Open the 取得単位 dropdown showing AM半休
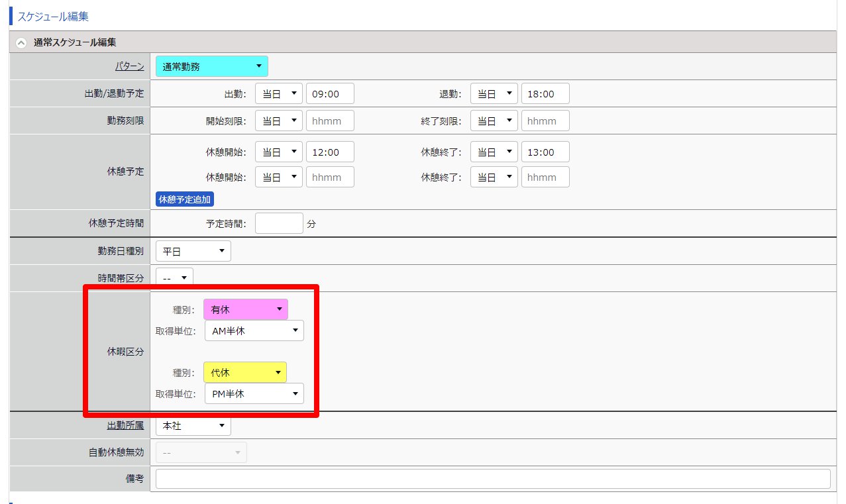Screen dimensions: 846x504 (x=254, y=330)
